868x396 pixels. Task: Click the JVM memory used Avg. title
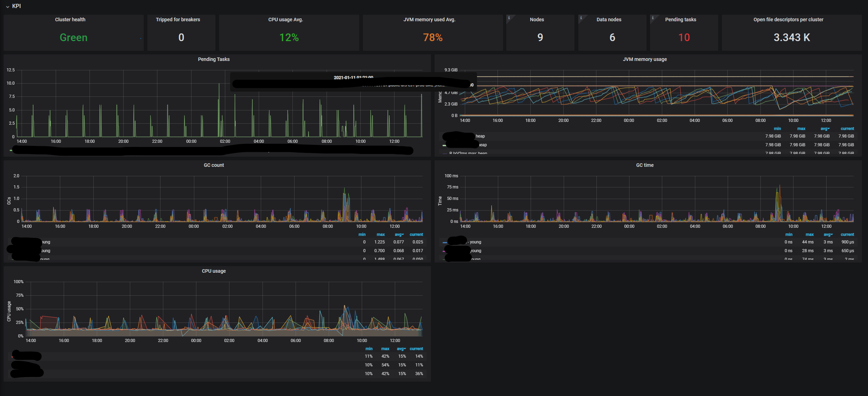tap(429, 20)
